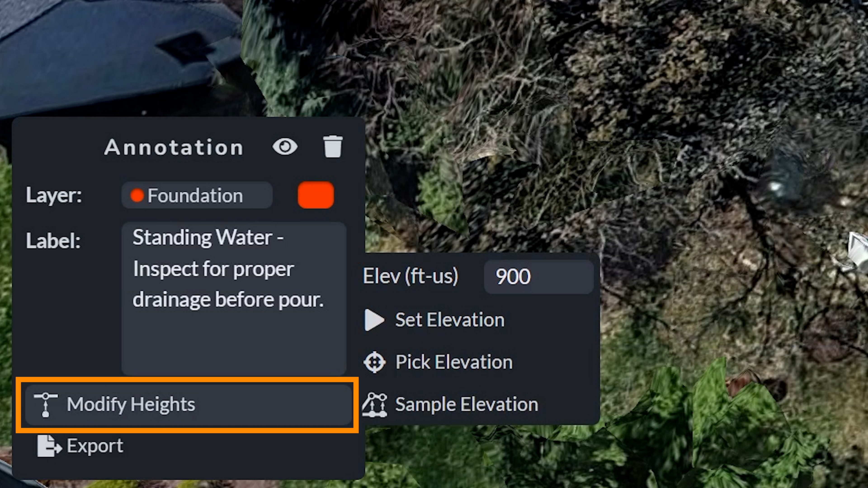Select Foundation in the Layer field
This screenshot has width=868, height=488.
(x=196, y=195)
